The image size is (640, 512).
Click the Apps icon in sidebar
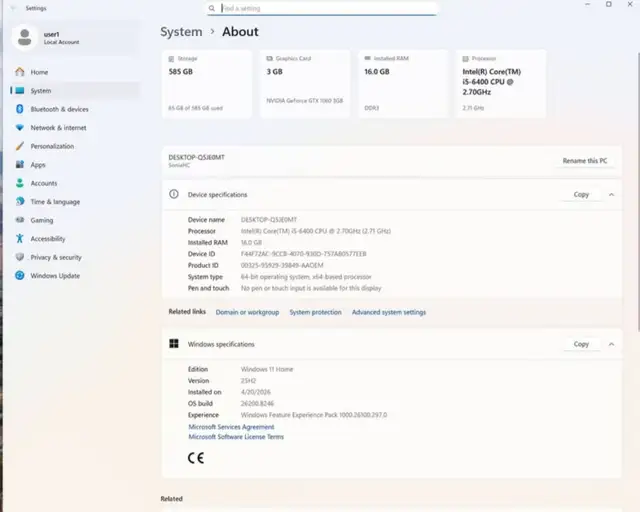tap(20, 165)
